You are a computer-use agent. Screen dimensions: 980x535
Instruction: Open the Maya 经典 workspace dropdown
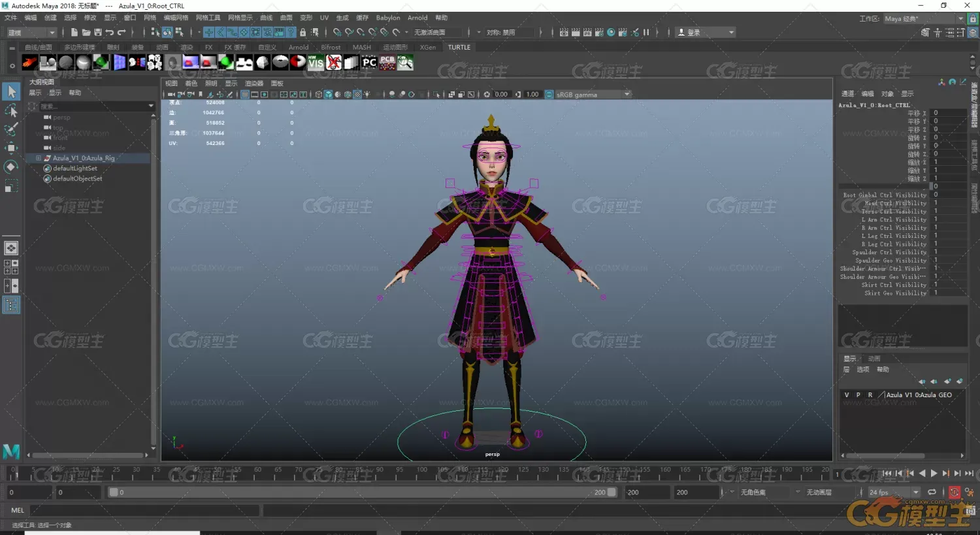[924, 18]
